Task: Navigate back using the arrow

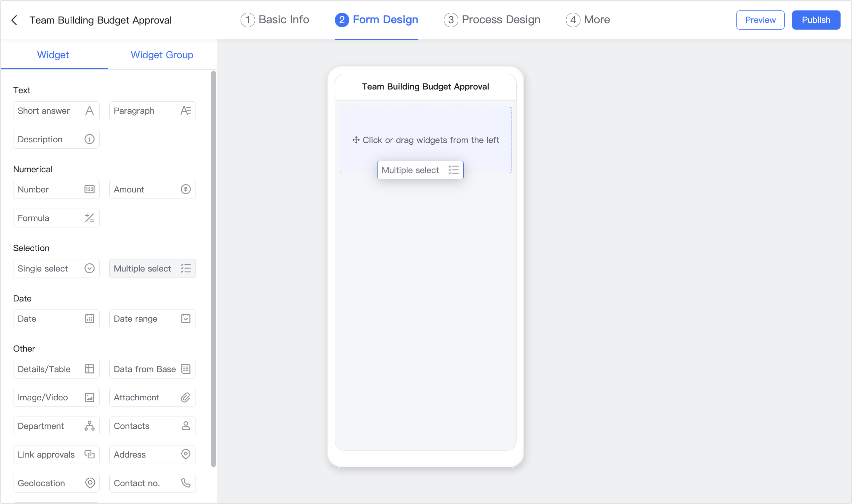Action: coord(14,20)
